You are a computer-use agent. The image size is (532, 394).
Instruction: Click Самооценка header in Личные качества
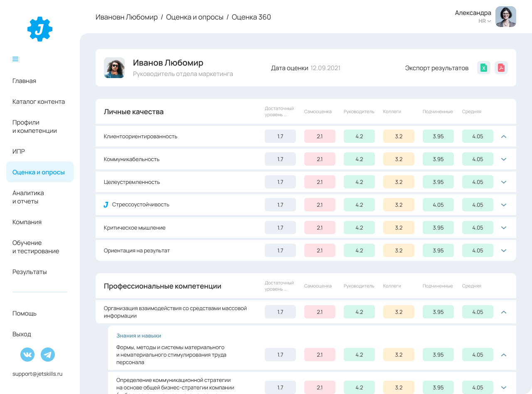[x=318, y=111]
